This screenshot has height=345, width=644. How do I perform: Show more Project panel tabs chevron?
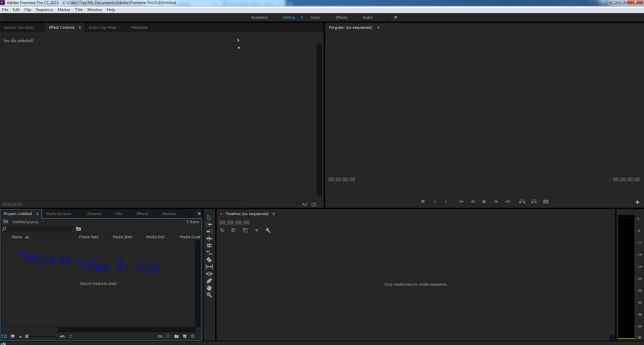(x=199, y=214)
